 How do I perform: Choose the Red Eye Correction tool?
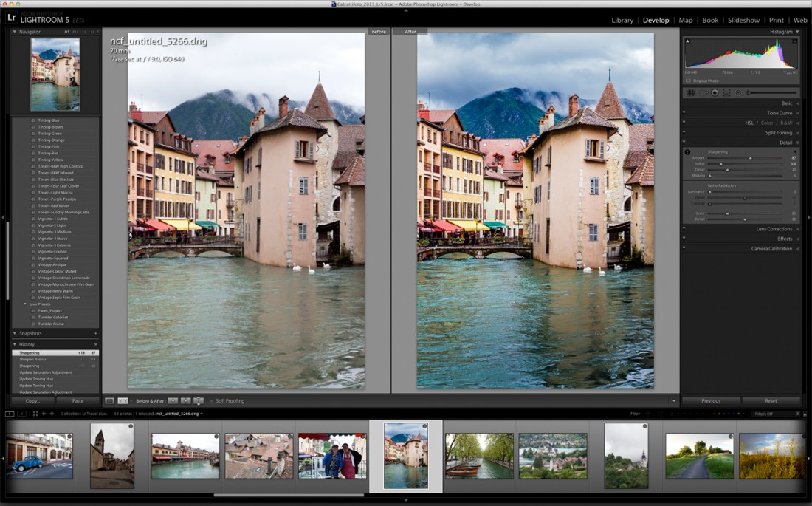pyautogui.click(x=715, y=92)
